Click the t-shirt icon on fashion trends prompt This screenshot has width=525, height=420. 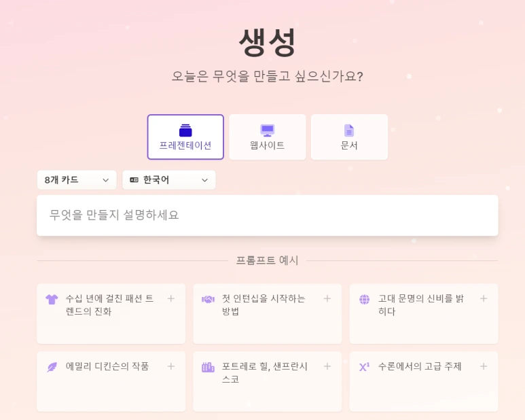click(x=52, y=299)
